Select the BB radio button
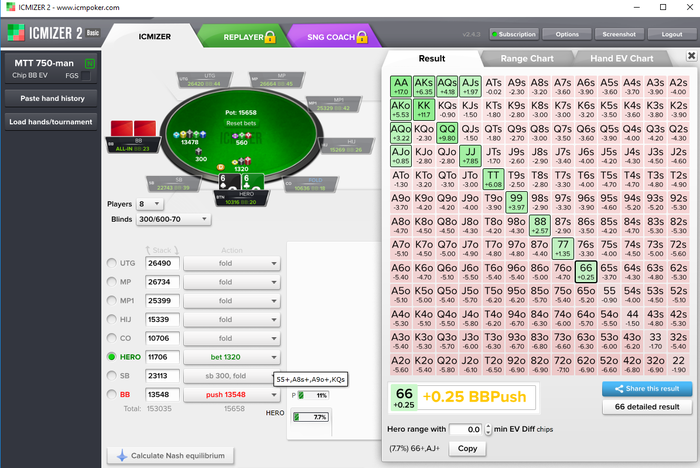700x468 pixels. (112, 394)
